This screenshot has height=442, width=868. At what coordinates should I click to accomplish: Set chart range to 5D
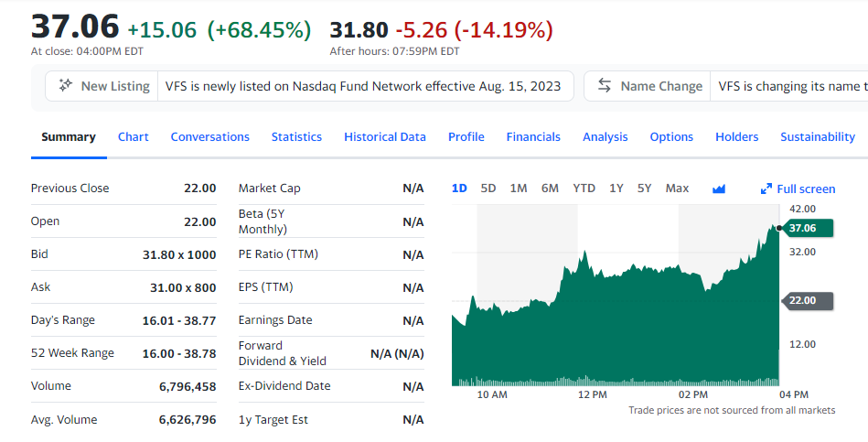488,189
